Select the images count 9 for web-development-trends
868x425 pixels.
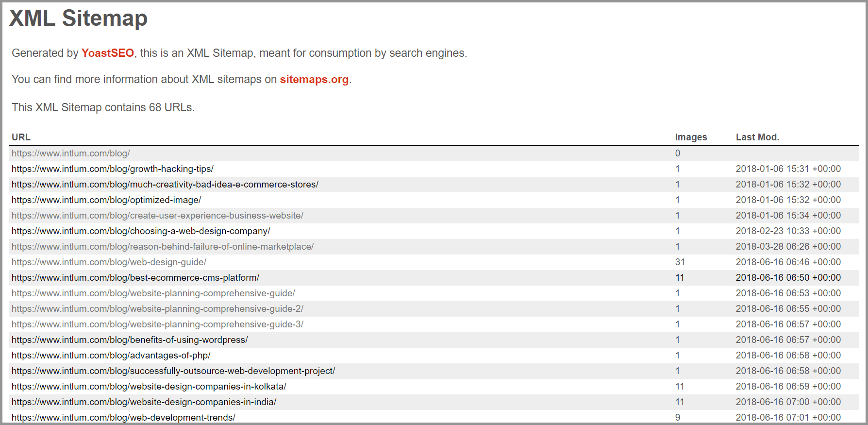678,418
